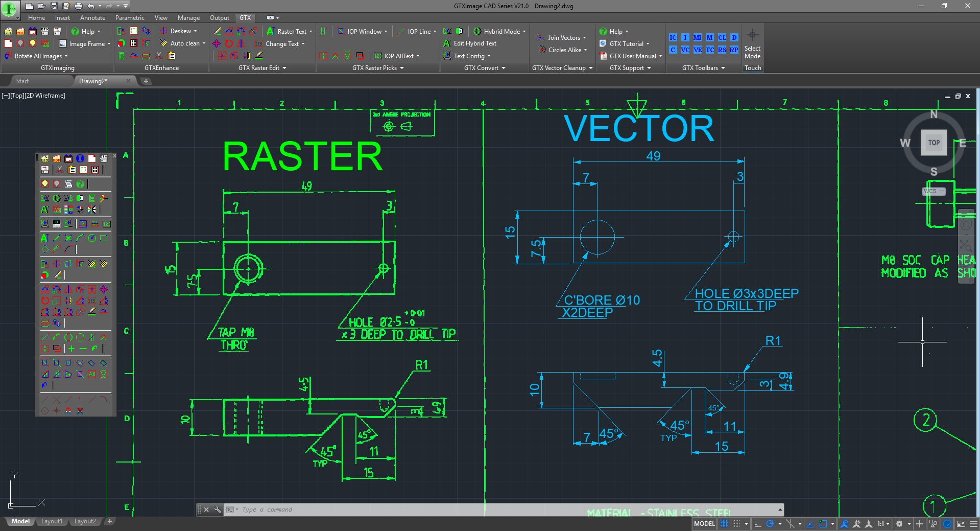
Task: Close the floating GTX toolbar palette
Action: 114,155
